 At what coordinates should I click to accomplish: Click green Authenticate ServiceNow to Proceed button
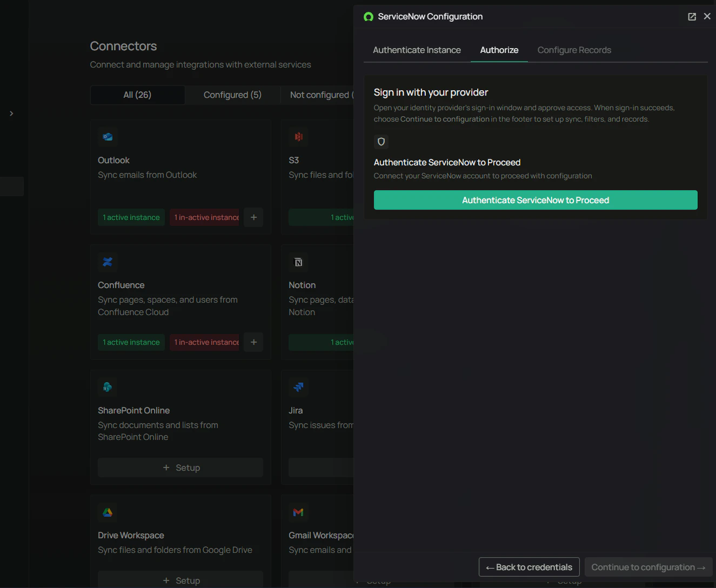(x=536, y=200)
